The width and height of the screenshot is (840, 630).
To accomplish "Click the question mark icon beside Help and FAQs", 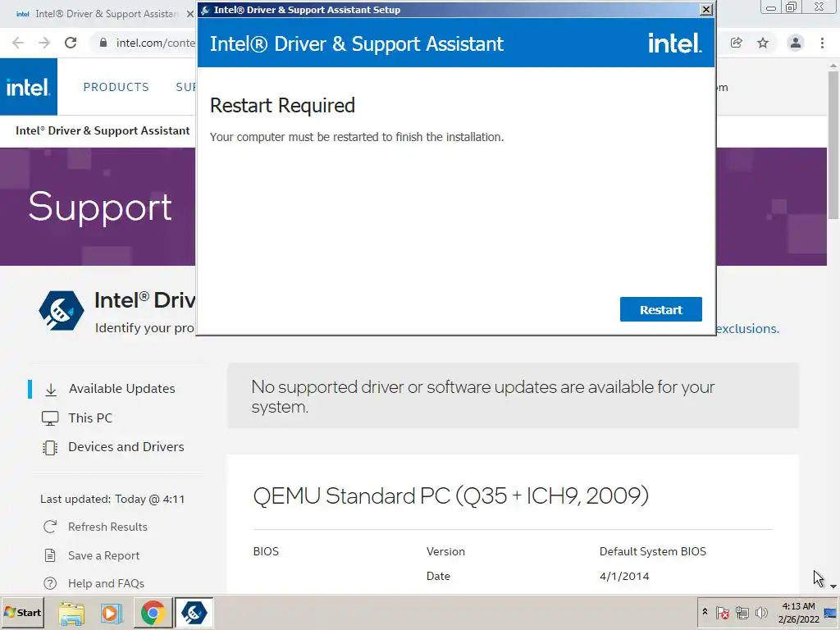I will [50, 583].
